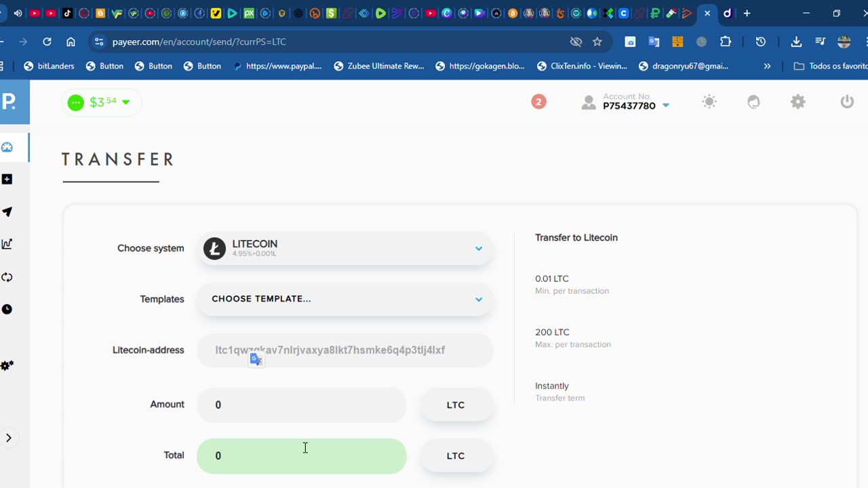Go forward in browser history
The width and height of the screenshot is (868, 488).
coord(23,41)
